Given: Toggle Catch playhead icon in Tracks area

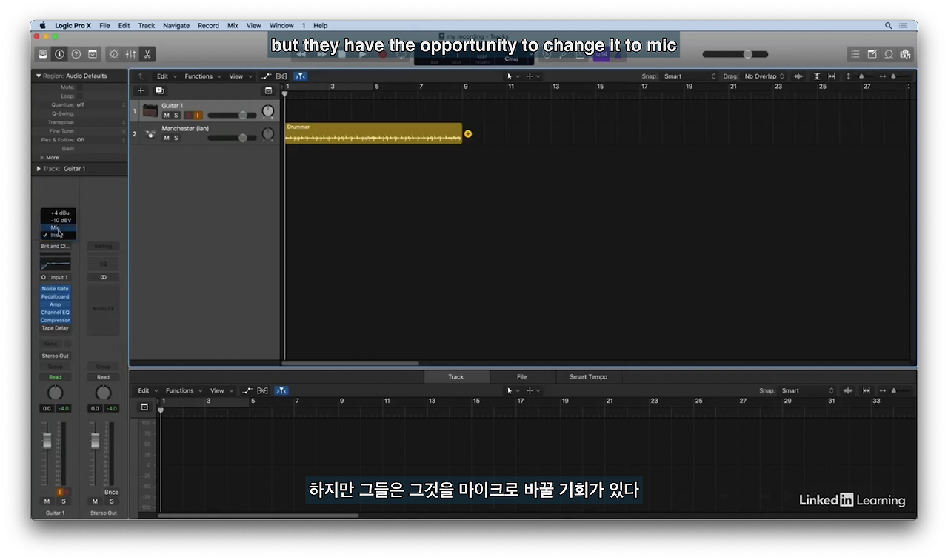Looking at the screenshot, I should click(x=300, y=76).
